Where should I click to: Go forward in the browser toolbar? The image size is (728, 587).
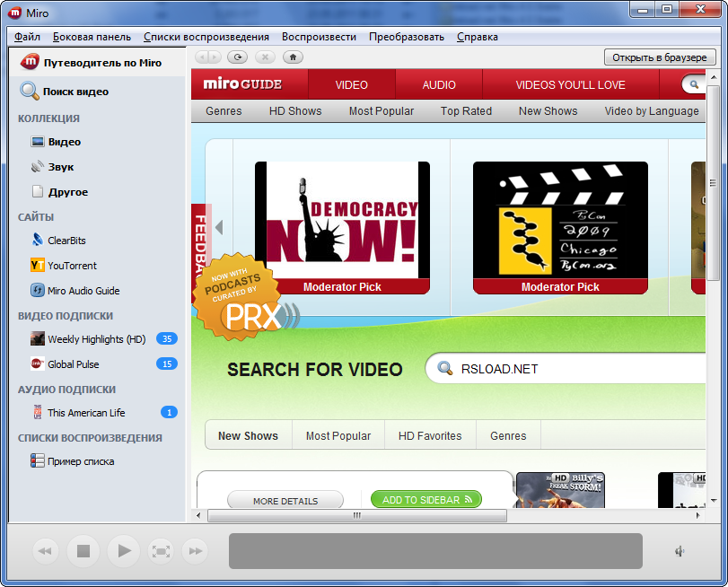[x=214, y=57]
